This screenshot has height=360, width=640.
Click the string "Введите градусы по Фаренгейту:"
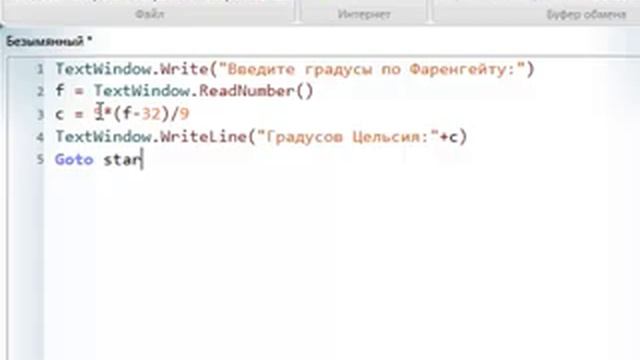(373, 69)
